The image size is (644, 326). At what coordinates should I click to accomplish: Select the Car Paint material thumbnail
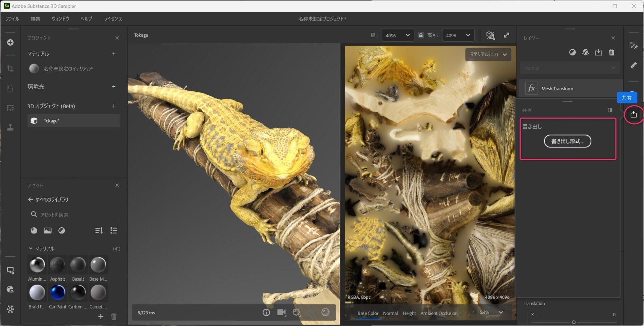coord(58,292)
